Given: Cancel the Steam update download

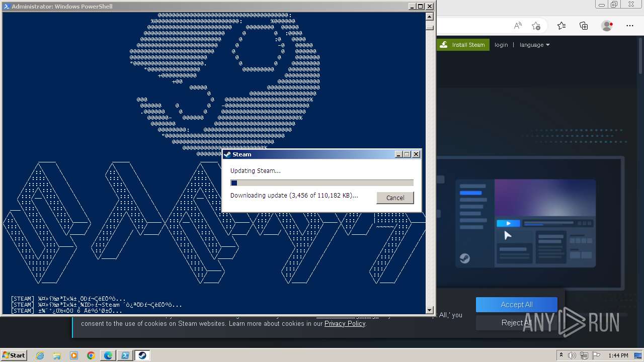Looking at the screenshot, I should [x=395, y=198].
